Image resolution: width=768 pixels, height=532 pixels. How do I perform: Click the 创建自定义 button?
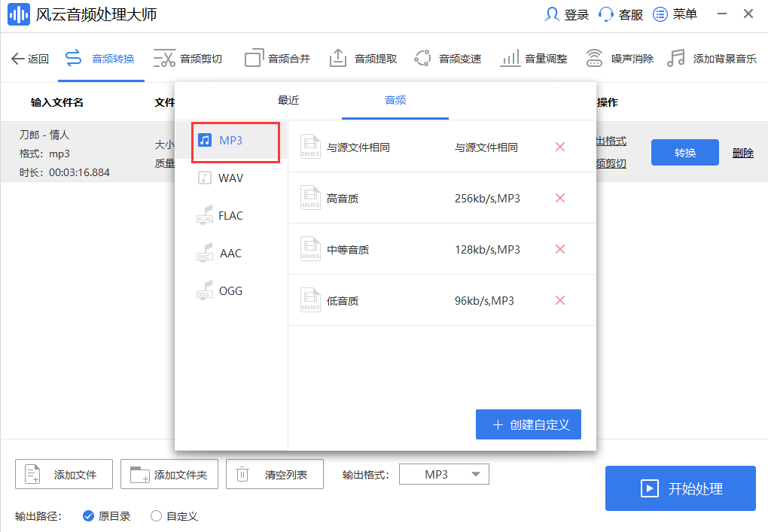[529, 424]
